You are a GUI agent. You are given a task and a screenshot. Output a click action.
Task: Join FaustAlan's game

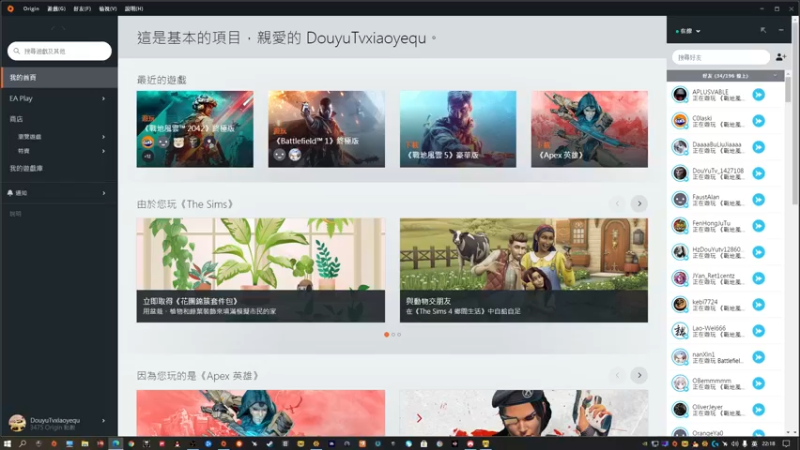pyautogui.click(x=759, y=199)
